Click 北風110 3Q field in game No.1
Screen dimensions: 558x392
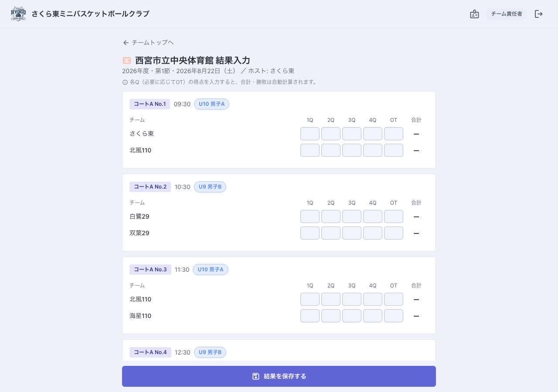point(352,150)
